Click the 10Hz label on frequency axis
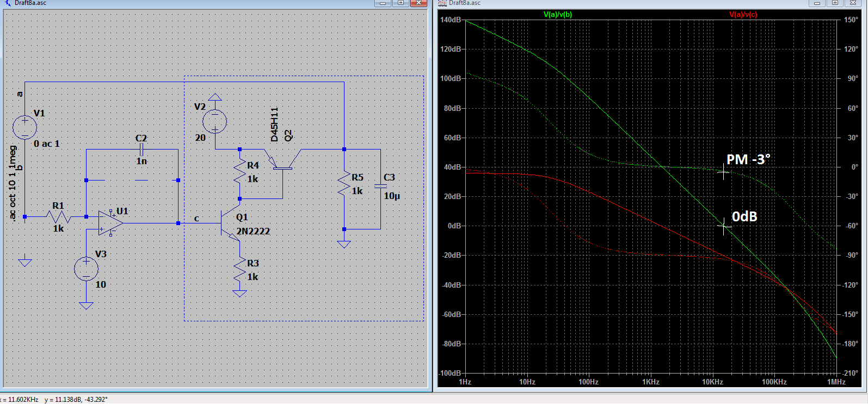Image resolution: width=868 pixels, height=404 pixels. coord(527,382)
